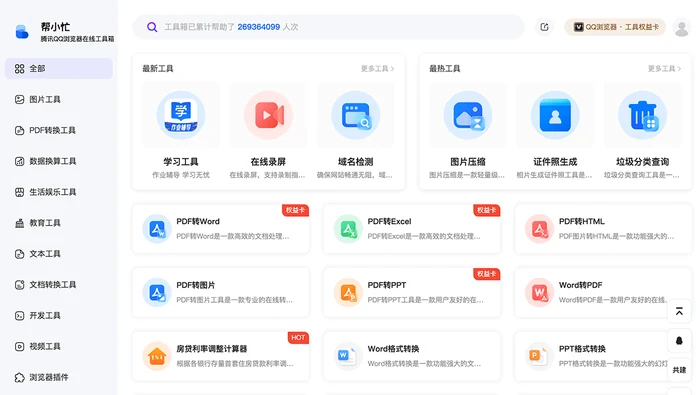700x395 pixels.
Task: Click the QQ浏览器·工具权益卡 button
Action: [x=615, y=27]
